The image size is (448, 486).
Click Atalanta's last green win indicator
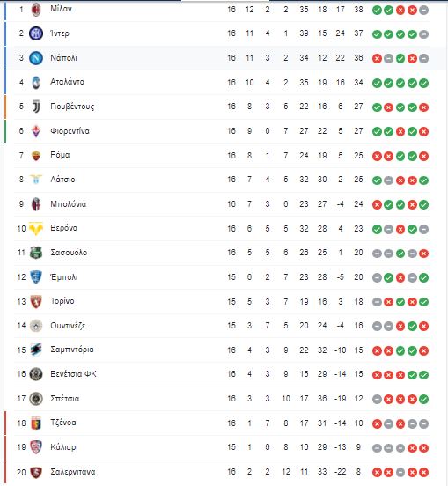click(424, 83)
